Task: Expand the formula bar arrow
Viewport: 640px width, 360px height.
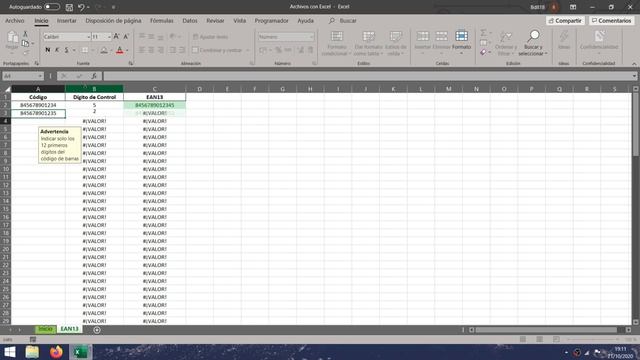Action: pos(634,76)
